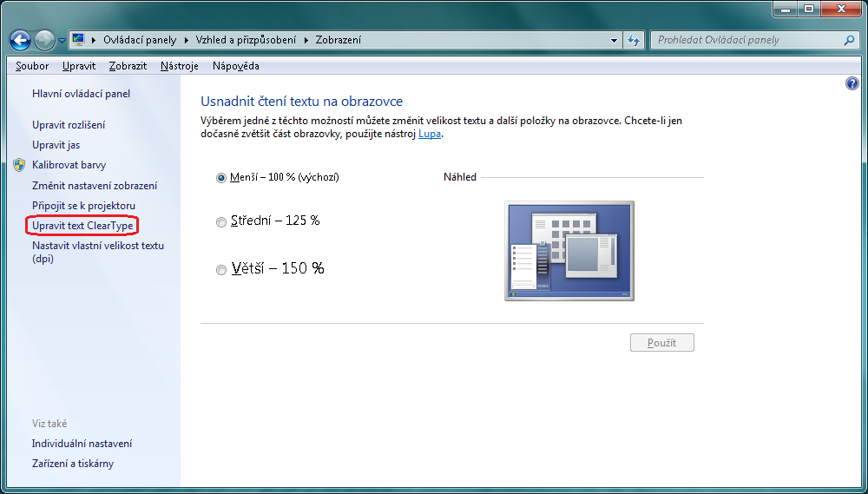Click the magnifier icon in the search box
Image resolution: width=868 pixels, height=494 pixels.
click(849, 40)
